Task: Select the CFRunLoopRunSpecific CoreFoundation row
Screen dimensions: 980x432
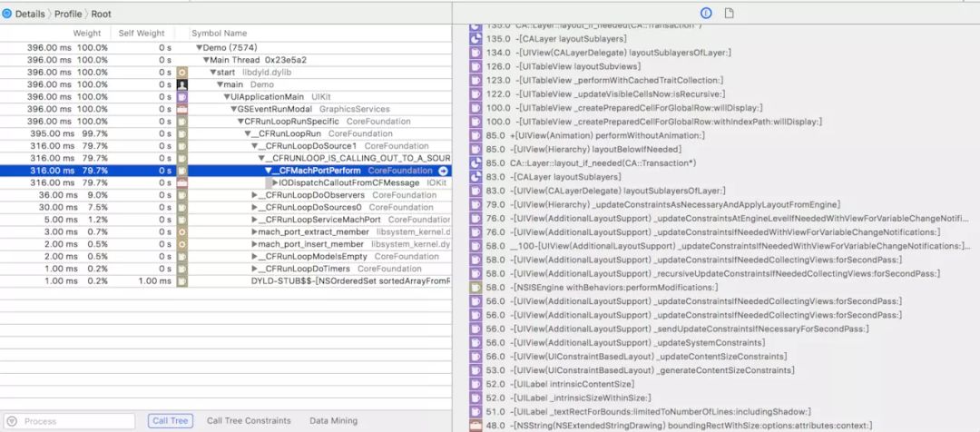Action: (x=226, y=122)
